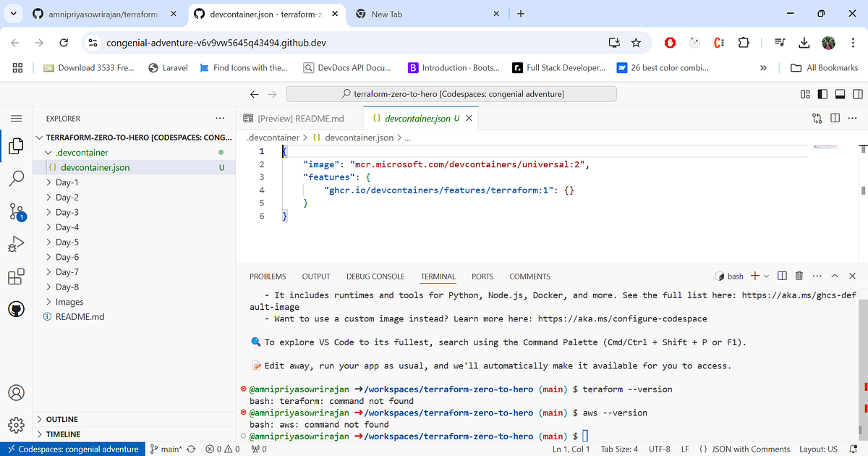This screenshot has height=456, width=868.
Task: Open the Manage gear menu
Action: tap(15, 426)
